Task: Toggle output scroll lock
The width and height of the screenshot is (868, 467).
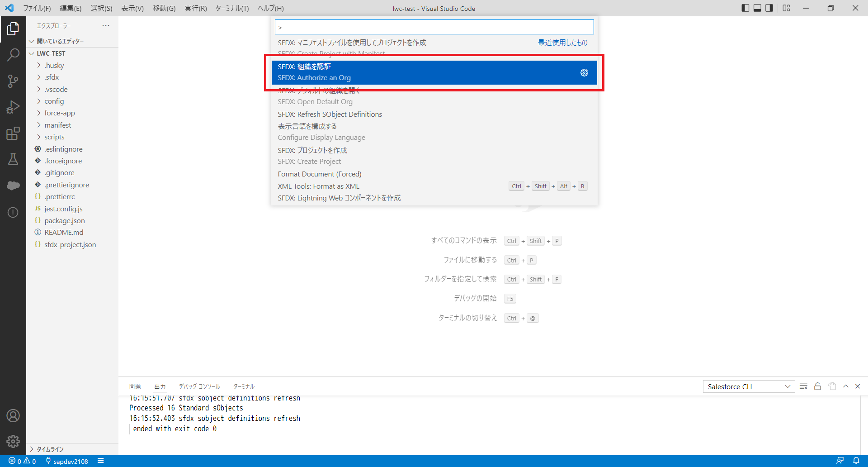Action: tap(817, 386)
